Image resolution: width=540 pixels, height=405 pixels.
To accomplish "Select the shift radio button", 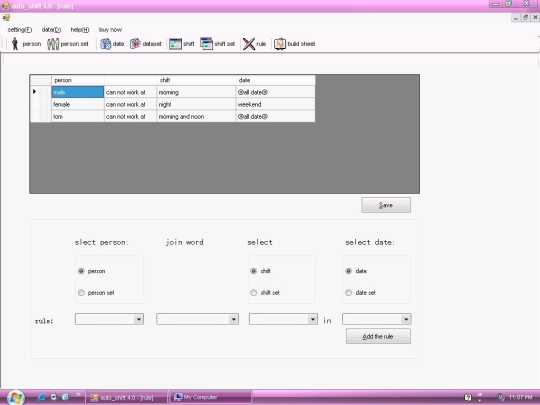I will [253, 271].
